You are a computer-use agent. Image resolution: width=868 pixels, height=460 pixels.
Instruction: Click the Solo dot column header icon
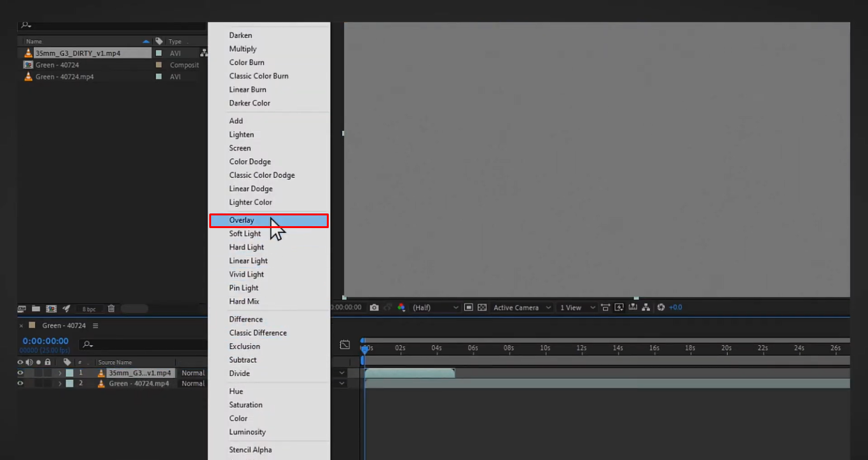pos(38,362)
